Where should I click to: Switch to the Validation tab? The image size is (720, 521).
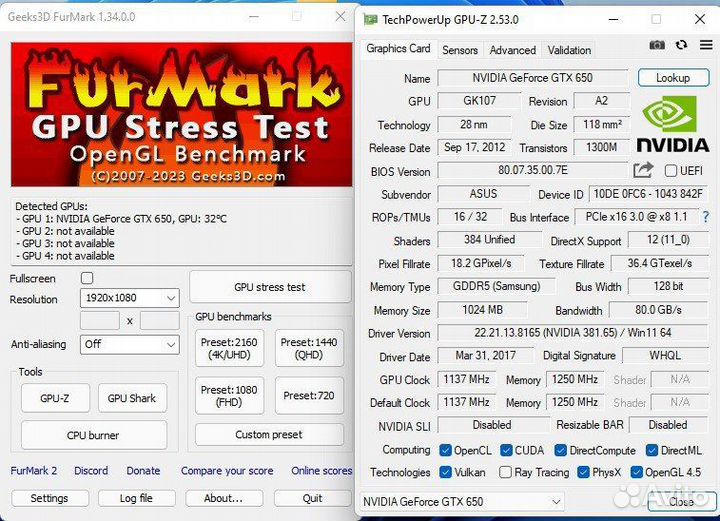[x=569, y=50]
